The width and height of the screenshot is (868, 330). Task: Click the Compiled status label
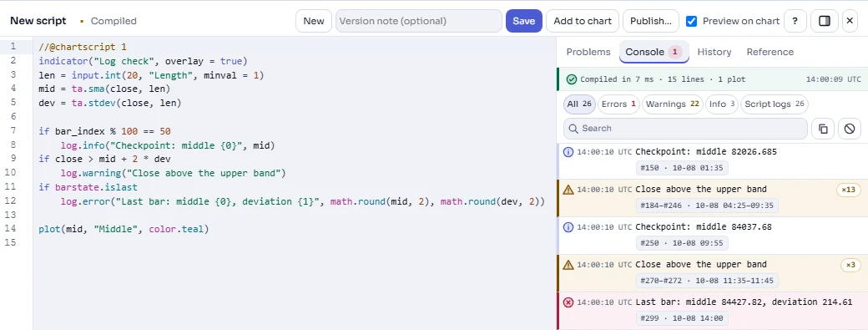pyautogui.click(x=114, y=21)
